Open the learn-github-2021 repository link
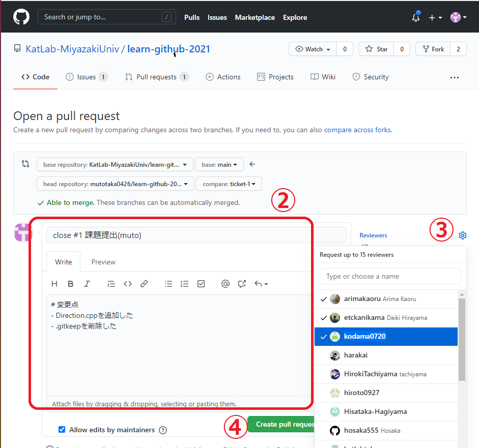This screenshot has width=479, height=448. pyautogui.click(x=168, y=49)
